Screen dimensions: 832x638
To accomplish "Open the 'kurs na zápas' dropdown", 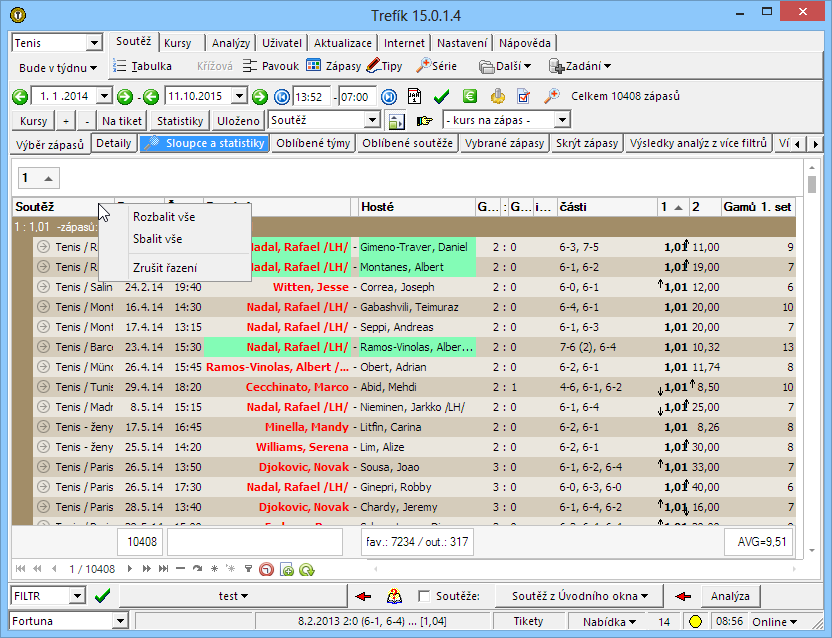I will pos(562,120).
